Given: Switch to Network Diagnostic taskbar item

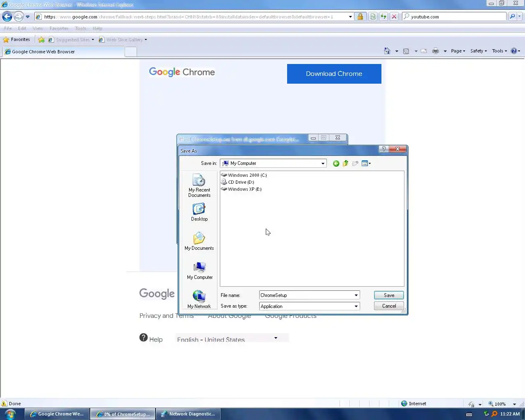Looking at the screenshot, I should pyautogui.click(x=189, y=414).
